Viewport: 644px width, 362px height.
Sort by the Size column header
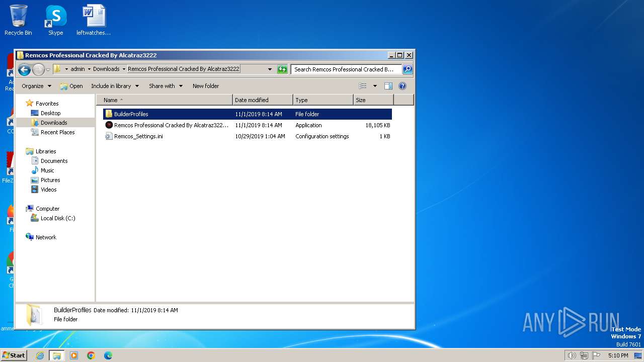tap(373, 100)
